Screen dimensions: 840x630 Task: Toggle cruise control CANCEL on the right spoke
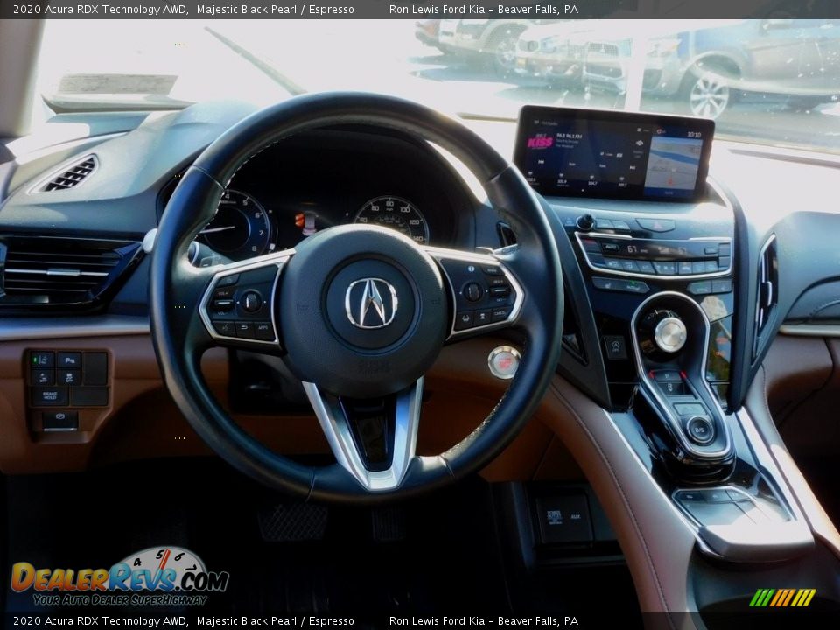(500, 312)
